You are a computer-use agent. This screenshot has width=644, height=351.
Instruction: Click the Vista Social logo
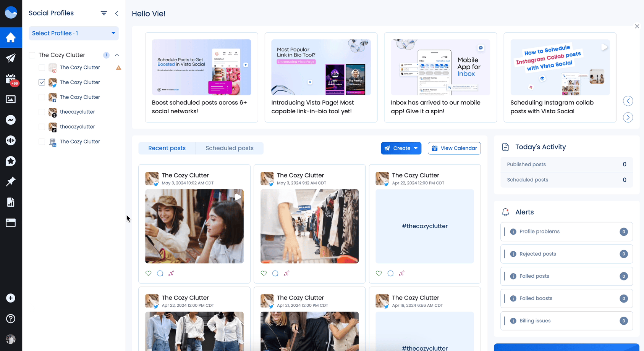(x=11, y=13)
